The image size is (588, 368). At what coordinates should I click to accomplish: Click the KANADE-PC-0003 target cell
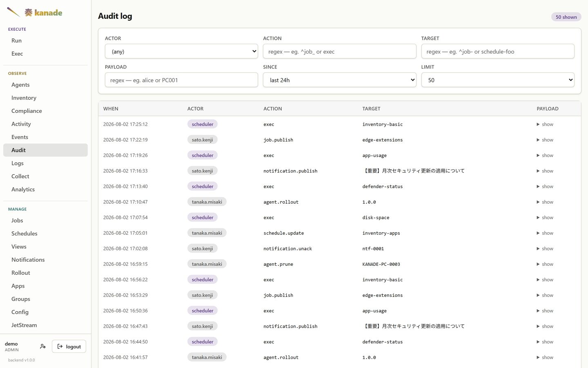[381, 264]
